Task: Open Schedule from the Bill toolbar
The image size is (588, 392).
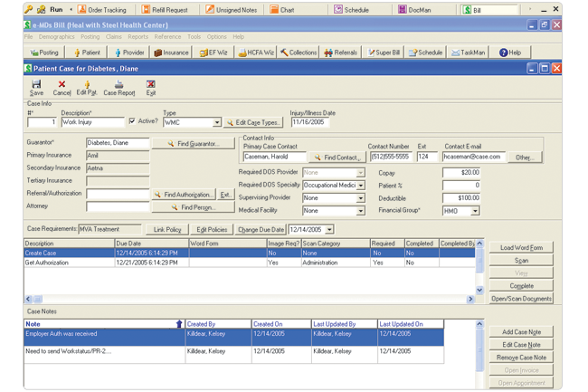Action: [x=425, y=53]
